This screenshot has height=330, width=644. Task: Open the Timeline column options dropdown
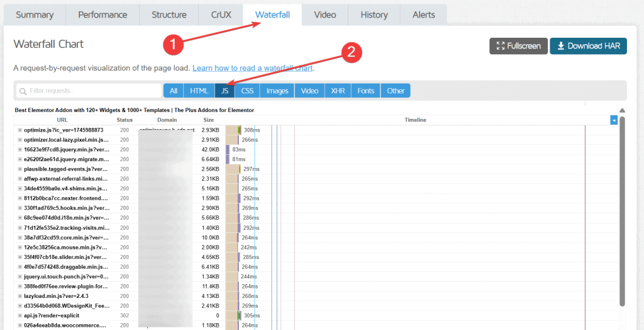(x=614, y=120)
